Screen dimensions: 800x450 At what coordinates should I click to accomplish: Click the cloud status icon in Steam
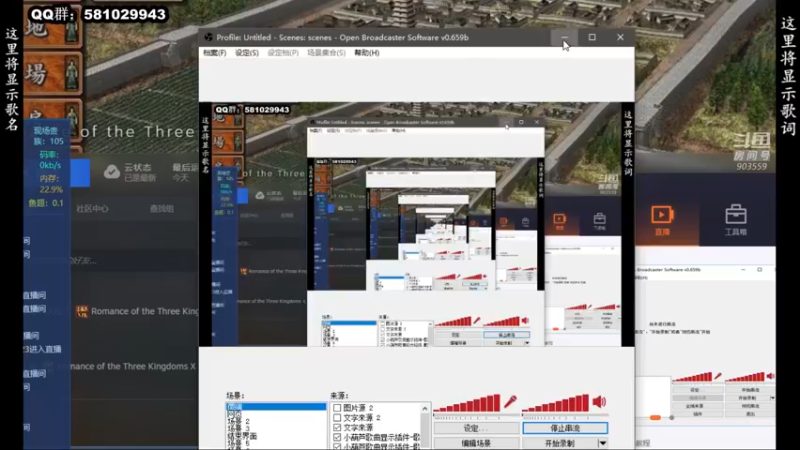click(x=112, y=172)
